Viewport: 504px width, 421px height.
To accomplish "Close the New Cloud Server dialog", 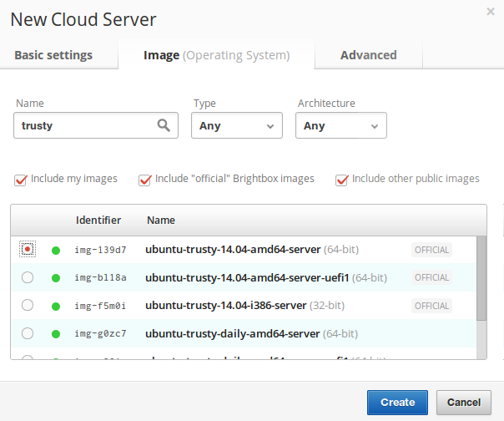I will [x=491, y=12].
